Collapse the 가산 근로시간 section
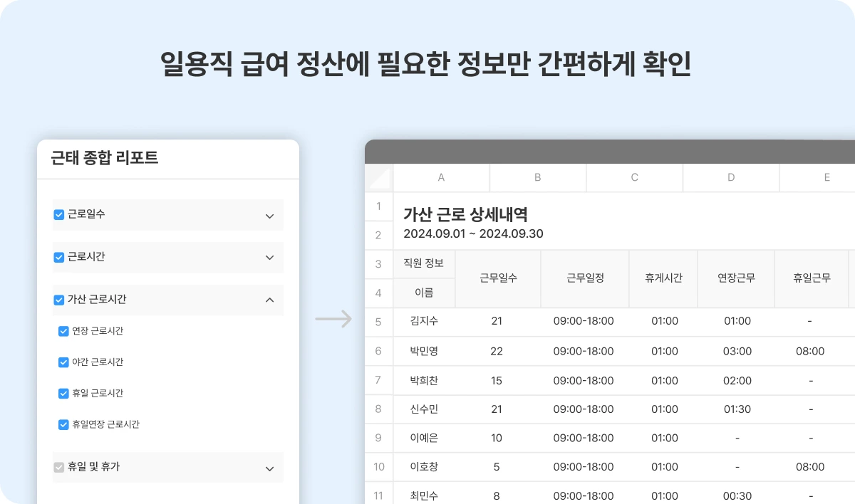 click(x=269, y=300)
